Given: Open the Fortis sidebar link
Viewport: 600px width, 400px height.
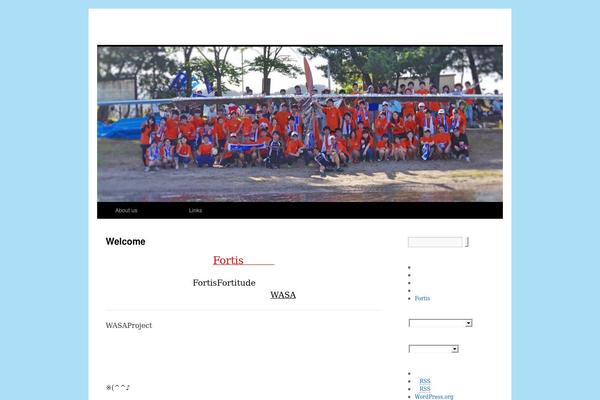Looking at the screenshot, I should (x=422, y=298).
